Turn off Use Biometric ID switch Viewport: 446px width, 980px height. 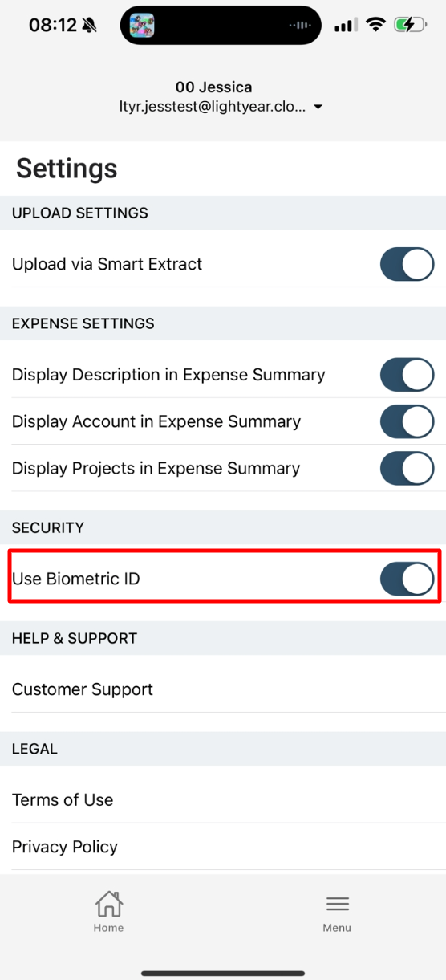pos(407,579)
